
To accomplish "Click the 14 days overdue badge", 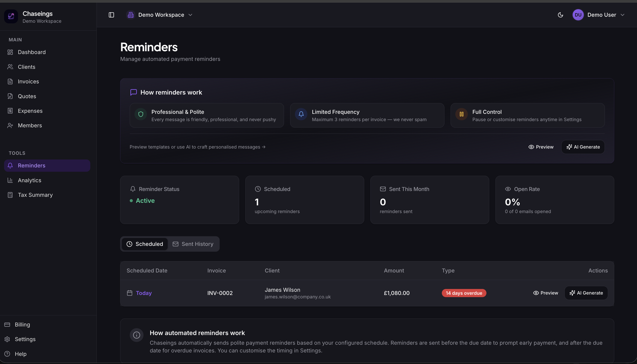I will point(464,293).
